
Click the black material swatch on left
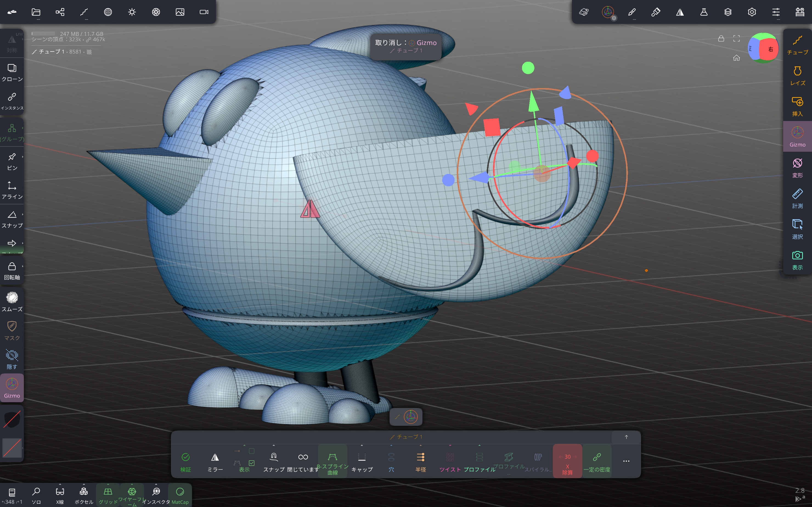click(x=12, y=419)
